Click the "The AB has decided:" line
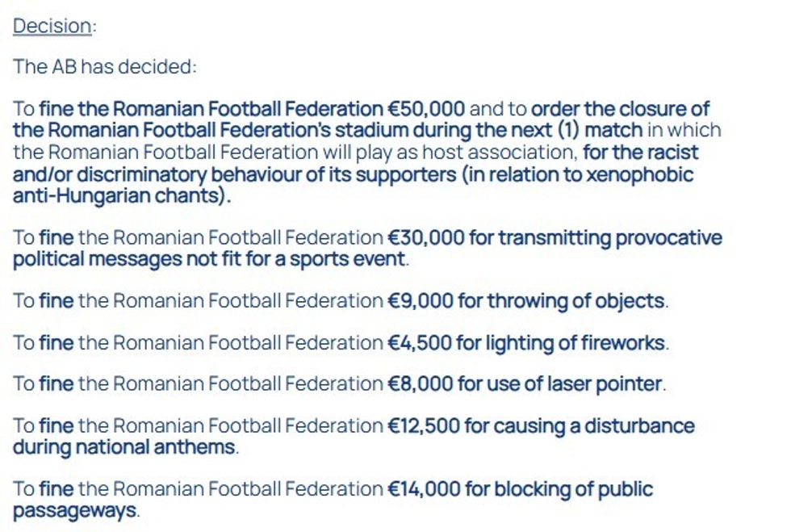The image size is (791, 532). point(104,66)
